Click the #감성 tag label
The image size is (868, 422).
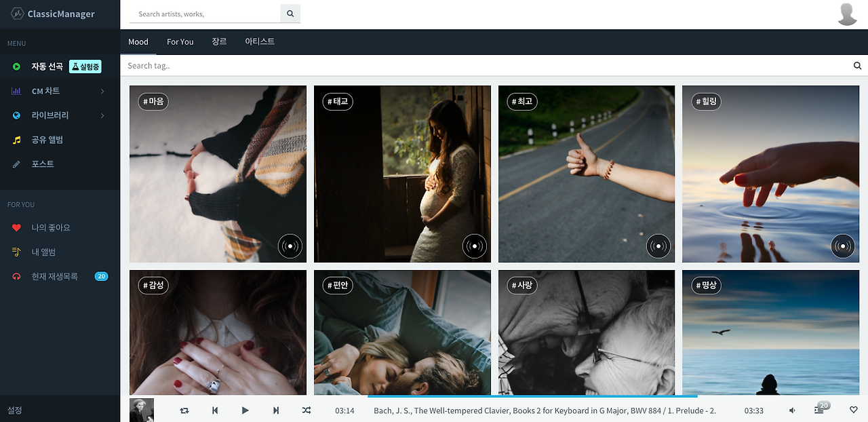(154, 286)
